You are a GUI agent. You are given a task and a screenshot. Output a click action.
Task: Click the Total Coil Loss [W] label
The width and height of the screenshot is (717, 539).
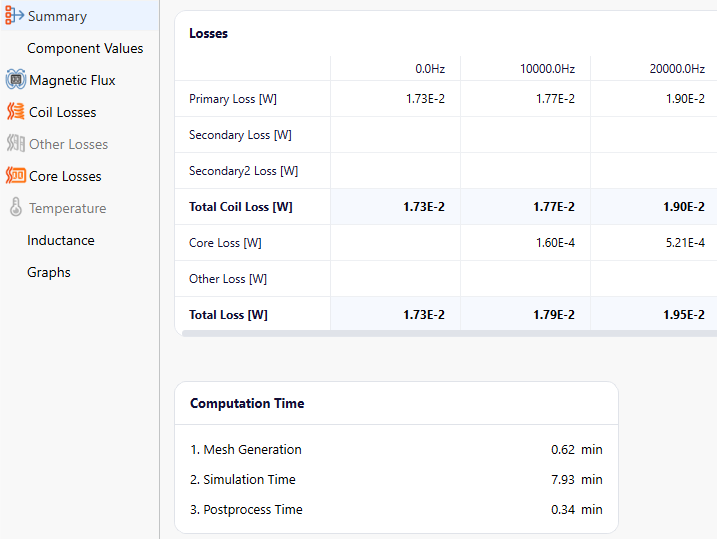(241, 207)
